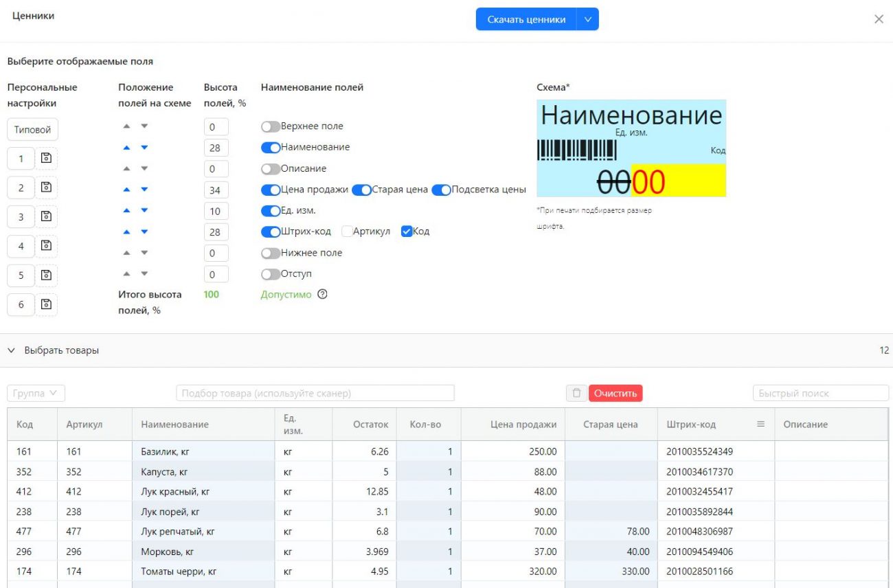Move Штрих-код field up on scheme
Viewport: 893px width, 588px height.
tap(126, 232)
